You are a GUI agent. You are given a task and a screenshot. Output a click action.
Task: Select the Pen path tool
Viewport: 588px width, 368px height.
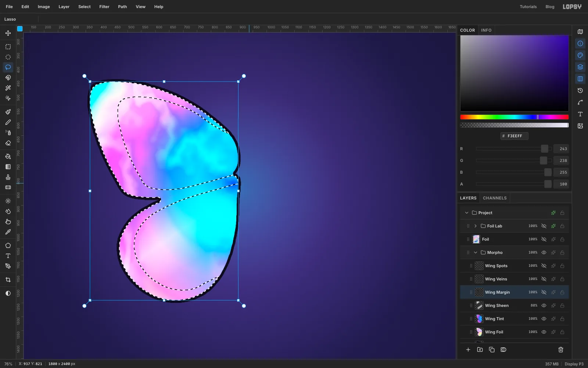coord(8,266)
